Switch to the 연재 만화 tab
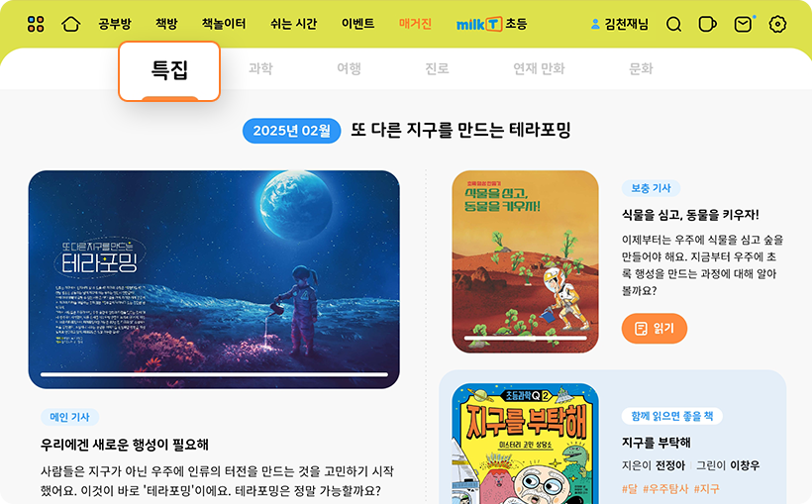The image size is (812, 504). tap(539, 68)
